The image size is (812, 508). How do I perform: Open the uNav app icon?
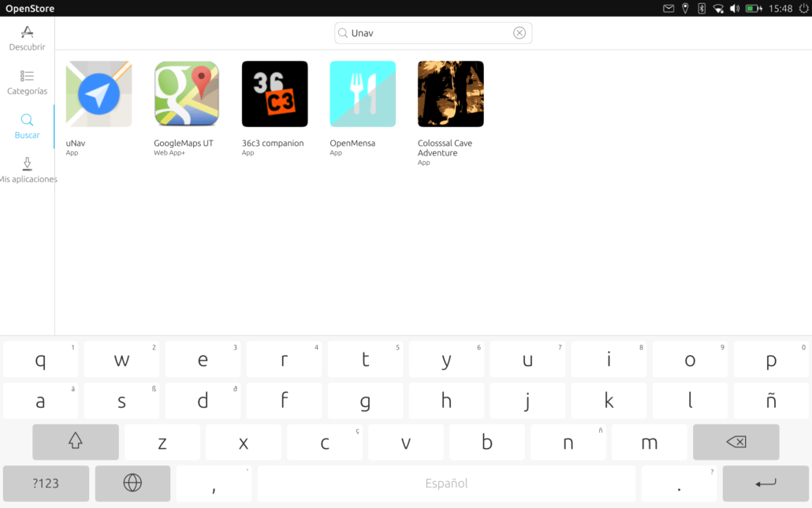coord(99,94)
